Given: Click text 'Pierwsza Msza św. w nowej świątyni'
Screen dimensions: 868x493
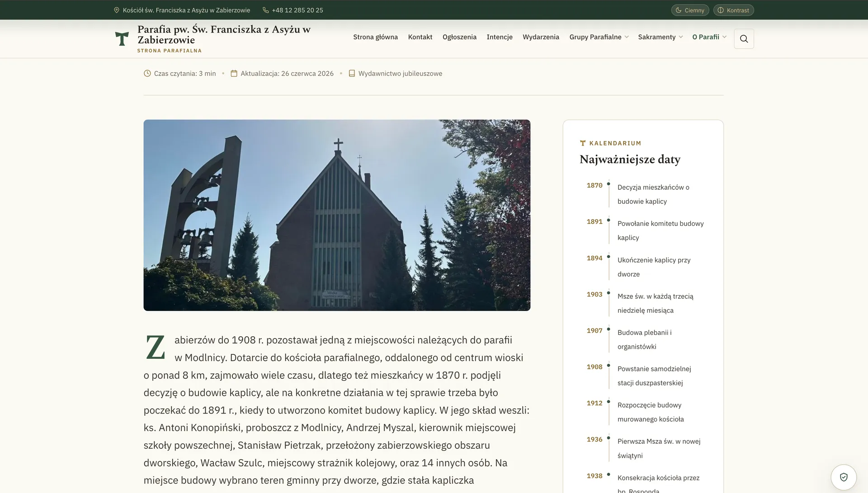Looking at the screenshot, I should (659, 448).
